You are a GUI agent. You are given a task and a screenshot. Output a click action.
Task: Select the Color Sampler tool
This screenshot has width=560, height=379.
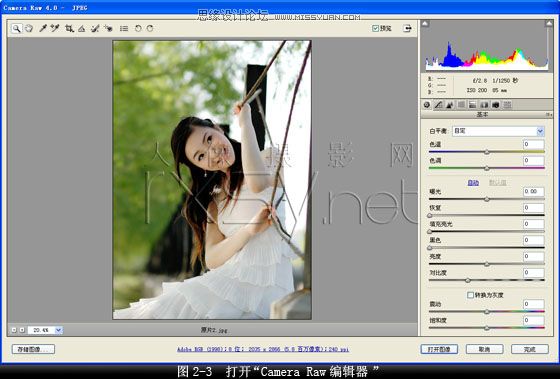tap(55, 28)
